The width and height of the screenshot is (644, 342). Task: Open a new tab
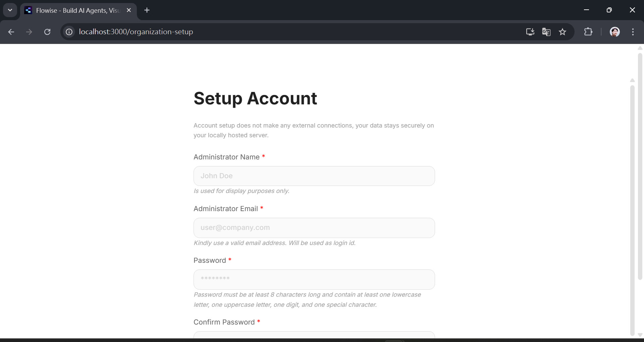147,10
